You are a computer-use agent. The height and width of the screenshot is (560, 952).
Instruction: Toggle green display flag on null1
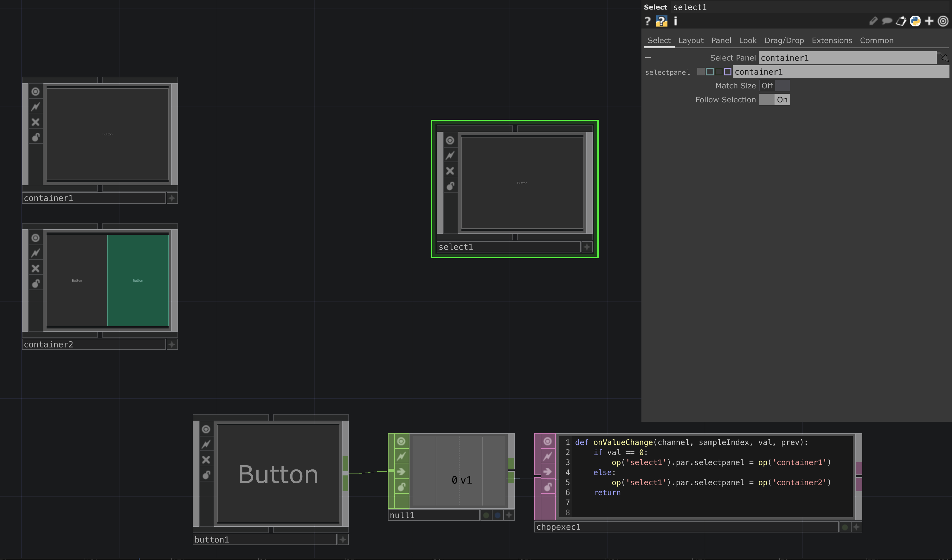click(486, 515)
